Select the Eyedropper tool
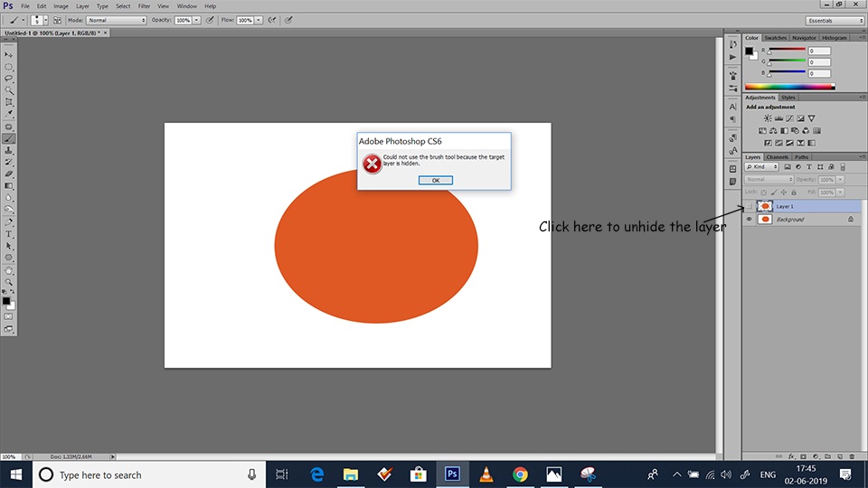 tap(8, 114)
